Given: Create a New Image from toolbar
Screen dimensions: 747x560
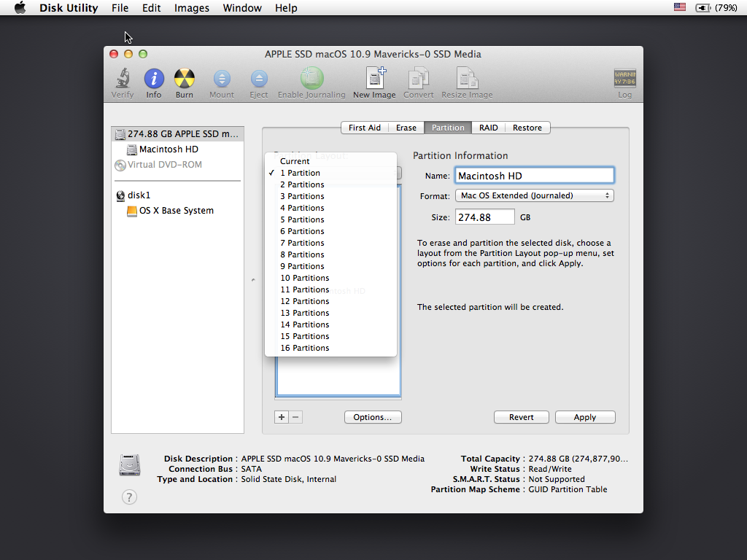Looking at the screenshot, I should [x=374, y=78].
